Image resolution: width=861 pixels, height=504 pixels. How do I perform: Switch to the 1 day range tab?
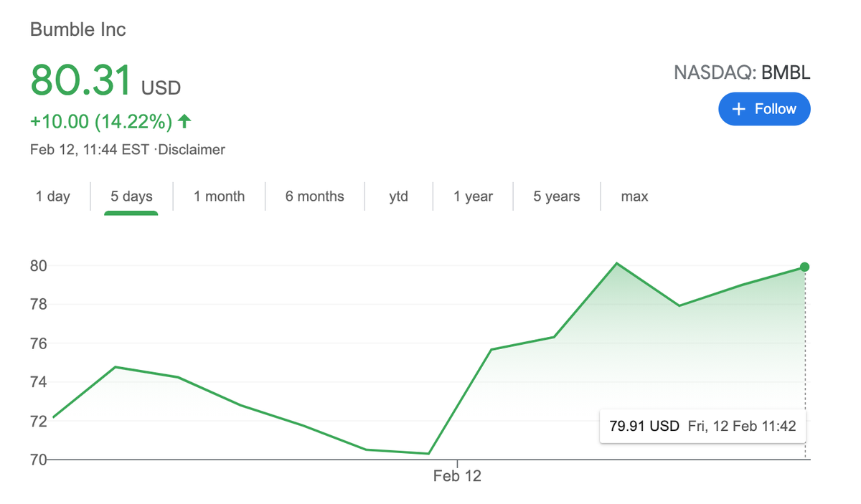point(53,196)
